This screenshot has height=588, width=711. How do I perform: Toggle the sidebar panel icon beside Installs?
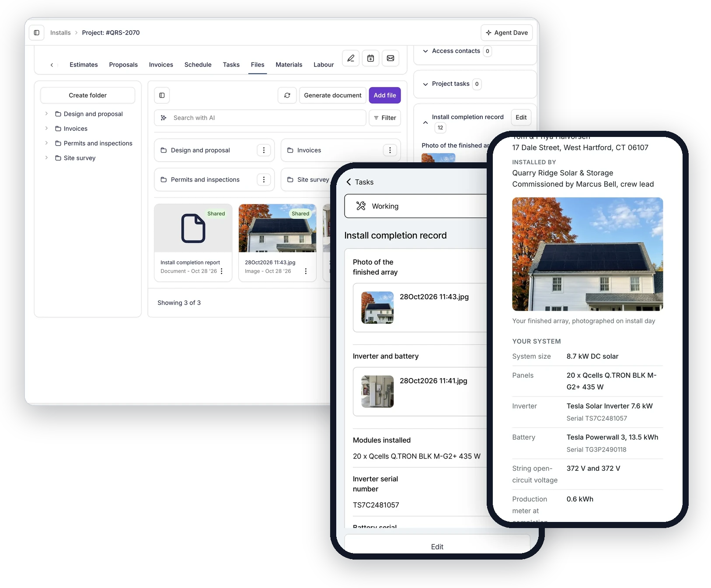tap(37, 33)
